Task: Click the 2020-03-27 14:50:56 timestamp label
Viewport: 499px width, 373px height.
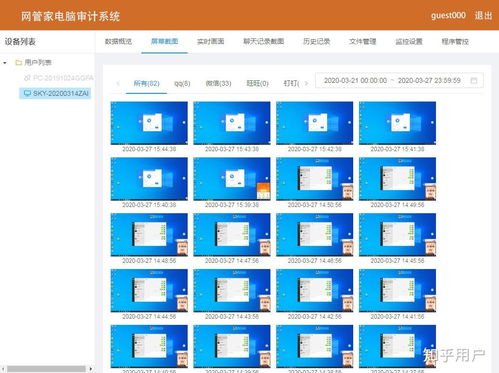Action: (314, 205)
